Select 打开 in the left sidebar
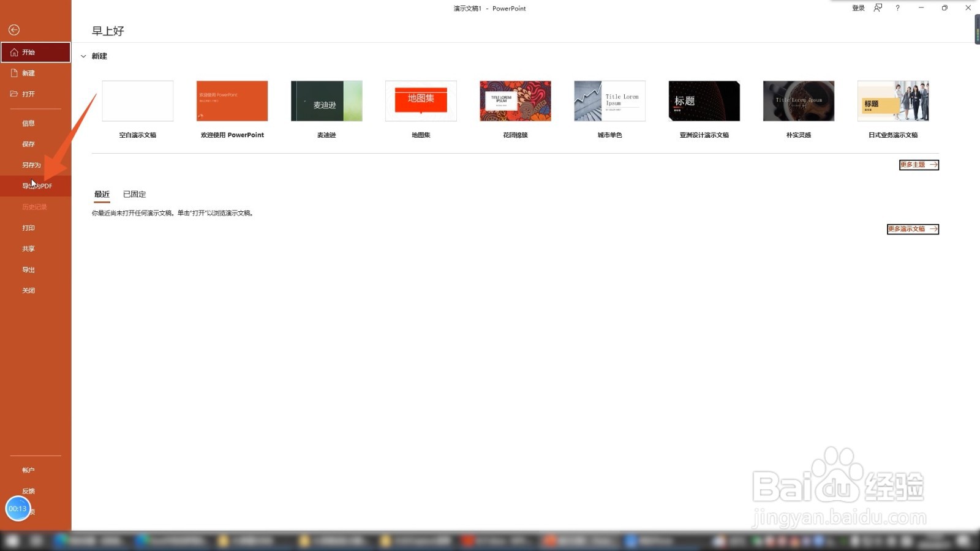Image resolution: width=980 pixels, height=551 pixels. point(36,94)
